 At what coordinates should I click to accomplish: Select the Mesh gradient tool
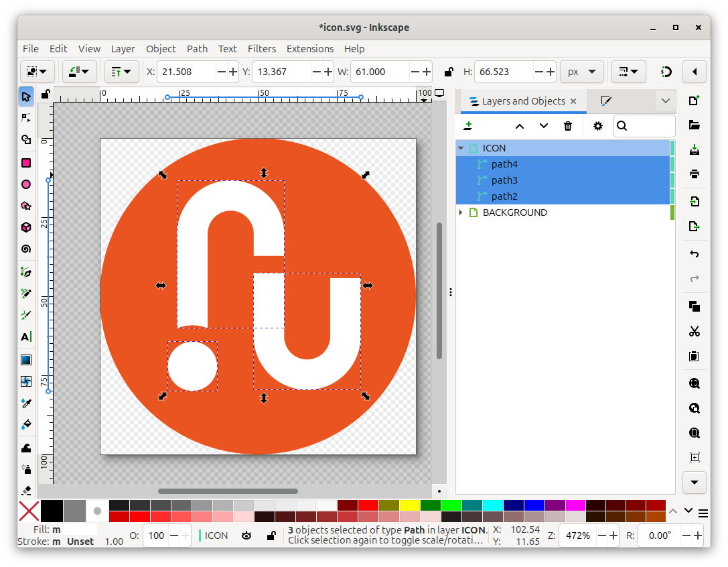[x=26, y=381]
